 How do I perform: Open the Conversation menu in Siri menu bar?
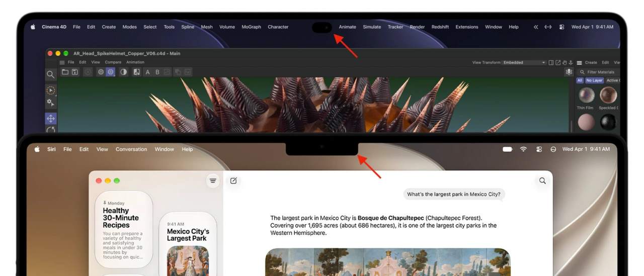pyautogui.click(x=131, y=149)
